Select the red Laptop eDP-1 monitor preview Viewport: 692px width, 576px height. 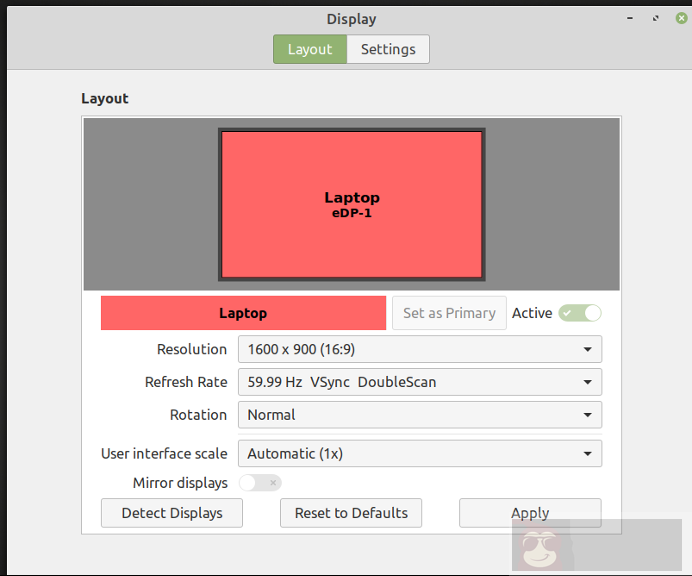click(351, 205)
